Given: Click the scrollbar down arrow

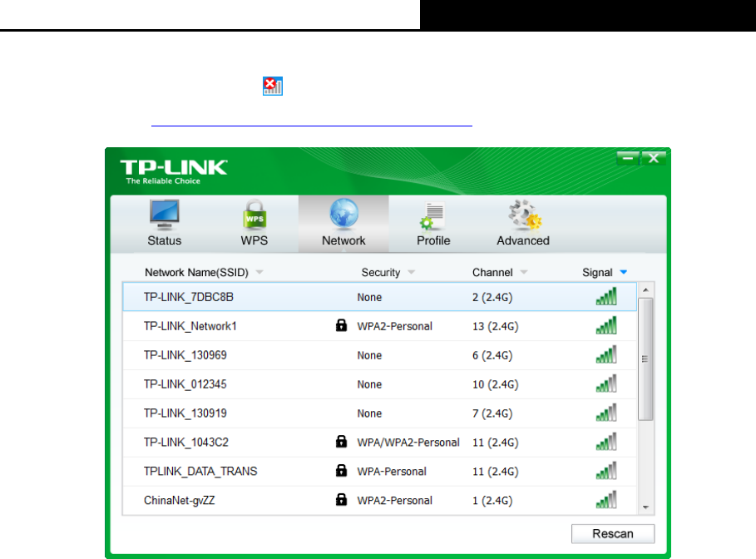Looking at the screenshot, I should (645, 507).
